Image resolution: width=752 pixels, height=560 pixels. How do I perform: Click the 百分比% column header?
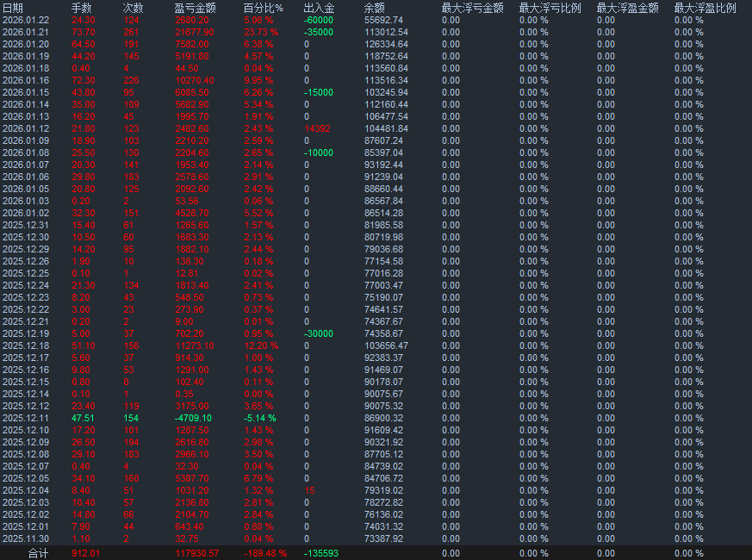coord(262,9)
